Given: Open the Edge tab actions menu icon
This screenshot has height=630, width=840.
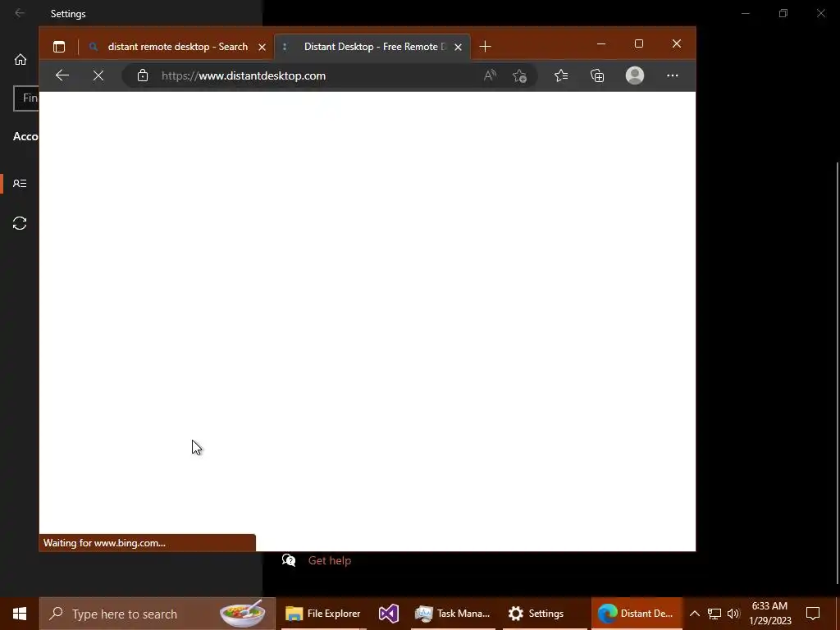Looking at the screenshot, I should tap(59, 47).
